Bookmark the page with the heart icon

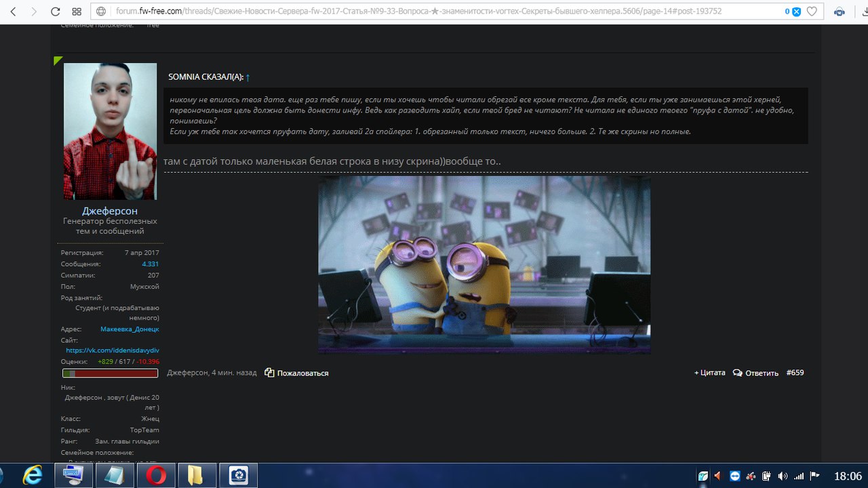point(812,12)
